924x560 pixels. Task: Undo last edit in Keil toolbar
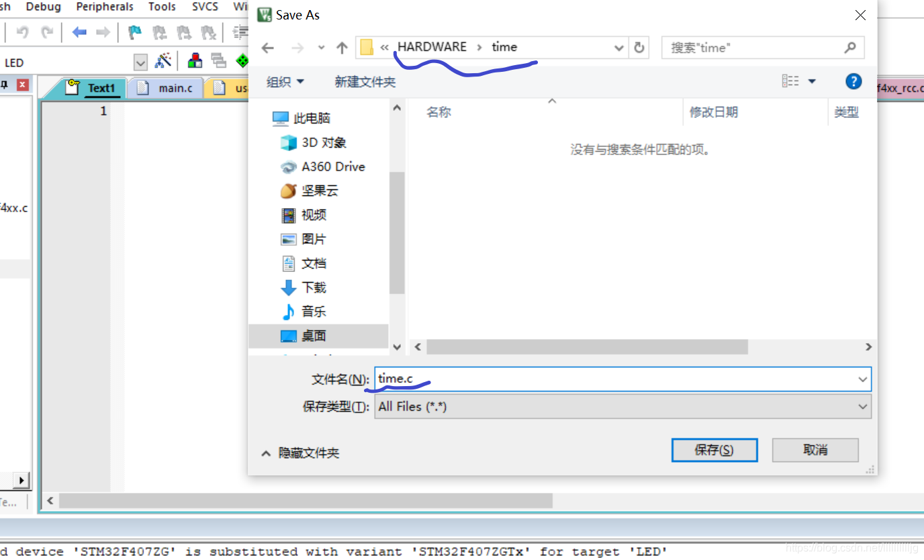tap(23, 32)
